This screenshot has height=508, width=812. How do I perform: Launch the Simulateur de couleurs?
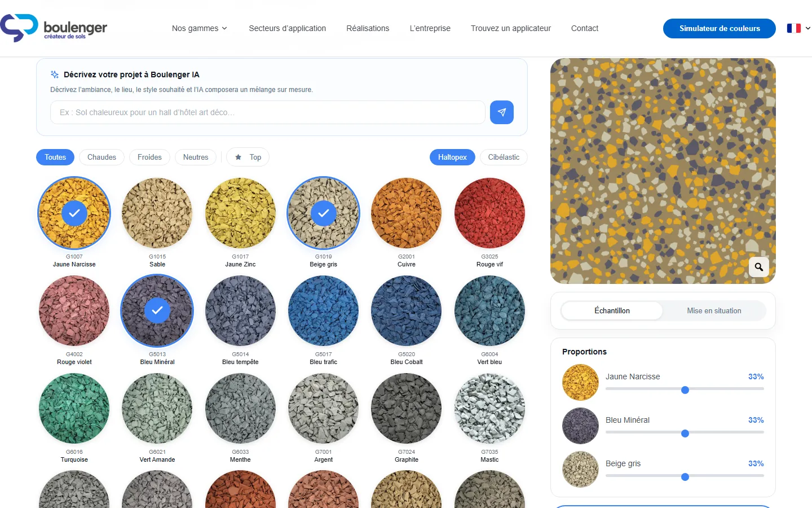coord(720,28)
